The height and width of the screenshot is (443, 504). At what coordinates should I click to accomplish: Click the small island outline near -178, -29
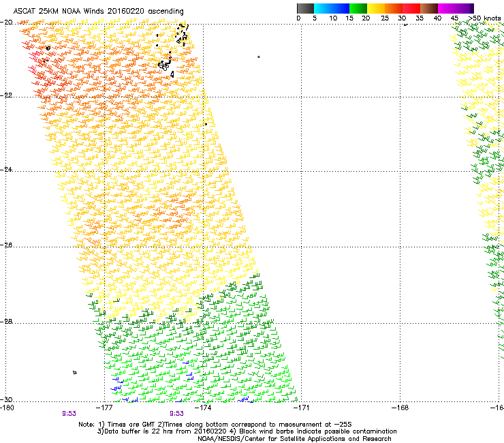tap(75, 372)
